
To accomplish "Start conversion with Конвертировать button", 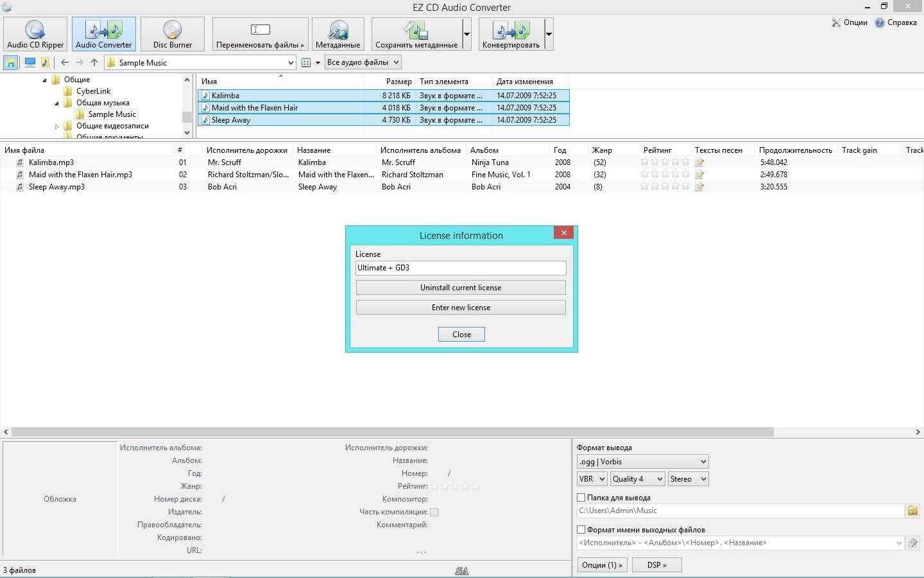I will click(511, 34).
